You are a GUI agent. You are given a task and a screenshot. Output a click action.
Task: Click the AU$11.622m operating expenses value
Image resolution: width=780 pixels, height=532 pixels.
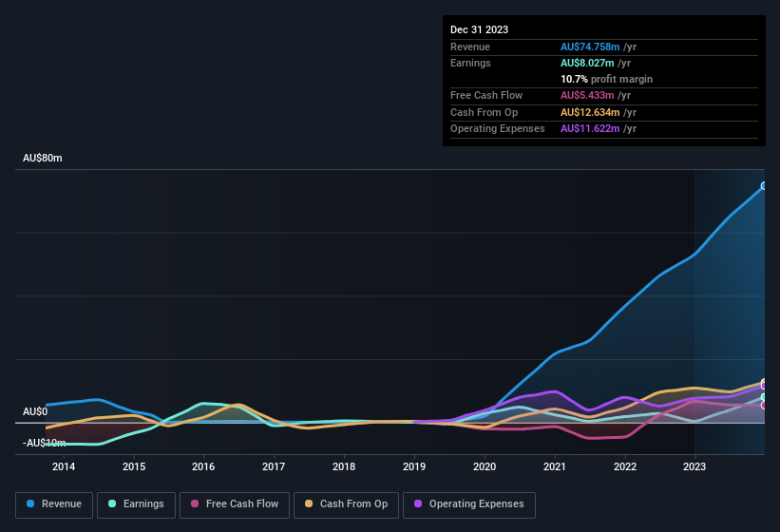590,129
